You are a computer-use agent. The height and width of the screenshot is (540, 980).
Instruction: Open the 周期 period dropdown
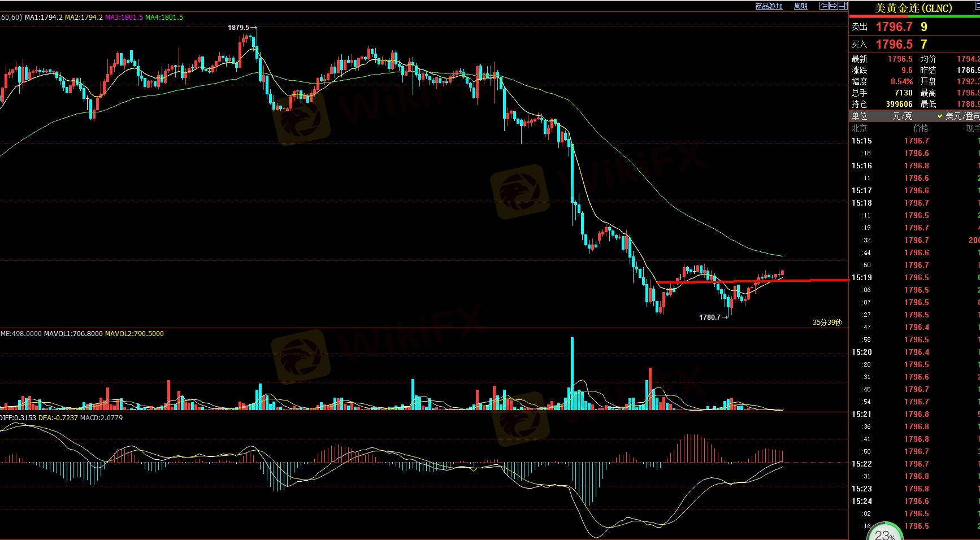click(x=801, y=6)
